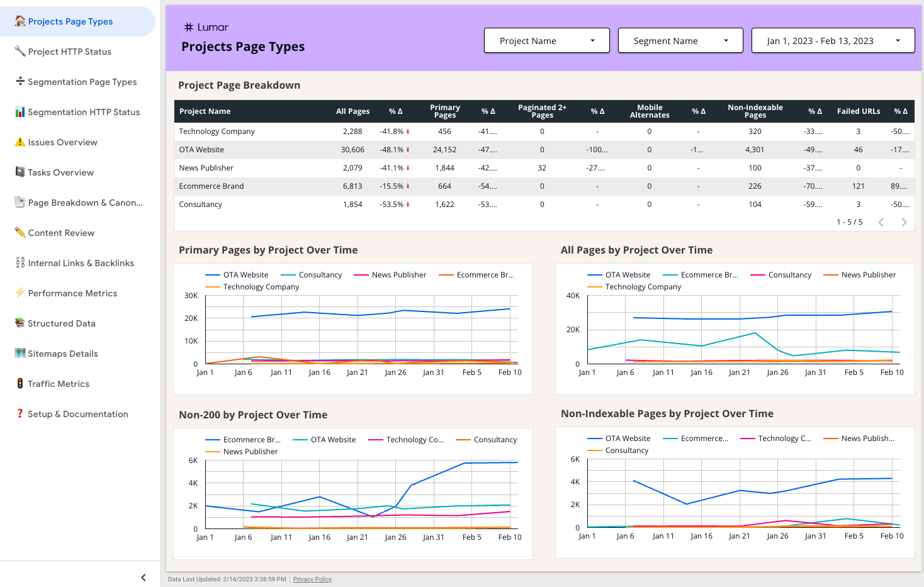Expand the Segment Name dropdown
The image size is (924, 587).
(x=680, y=41)
